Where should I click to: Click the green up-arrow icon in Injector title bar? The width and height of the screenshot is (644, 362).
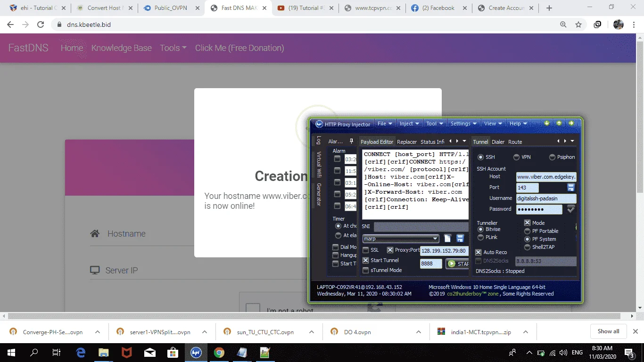point(559,123)
